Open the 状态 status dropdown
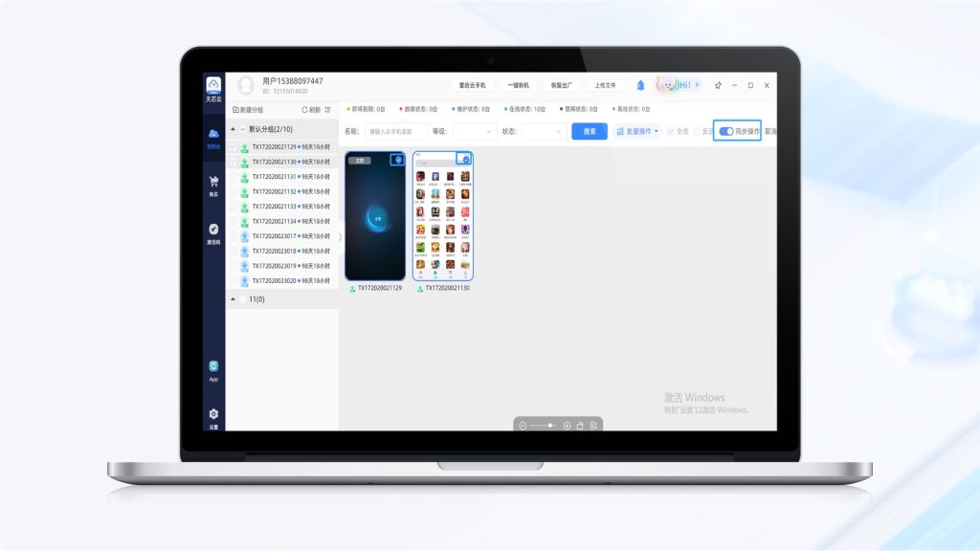 (544, 131)
